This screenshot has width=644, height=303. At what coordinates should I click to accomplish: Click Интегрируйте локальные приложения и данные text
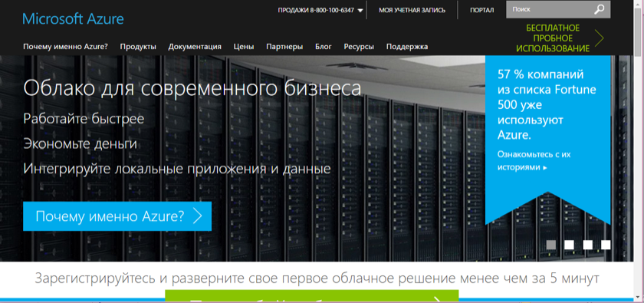pyautogui.click(x=177, y=169)
